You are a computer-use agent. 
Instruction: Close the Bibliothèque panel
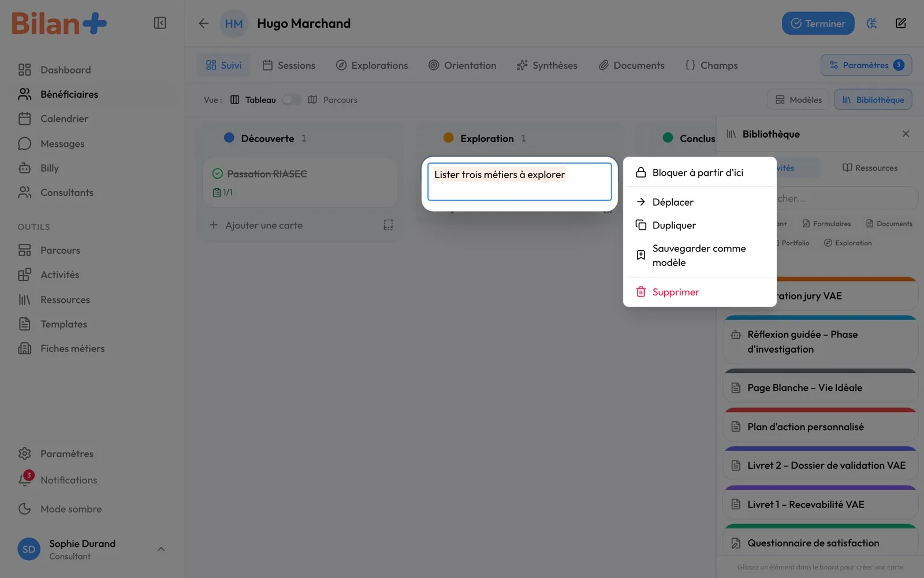[906, 134]
